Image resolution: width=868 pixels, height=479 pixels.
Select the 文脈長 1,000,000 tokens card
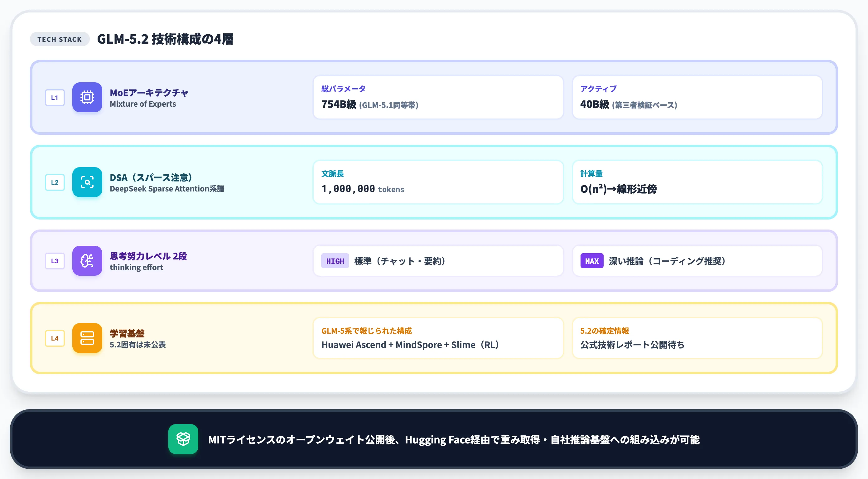438,182
